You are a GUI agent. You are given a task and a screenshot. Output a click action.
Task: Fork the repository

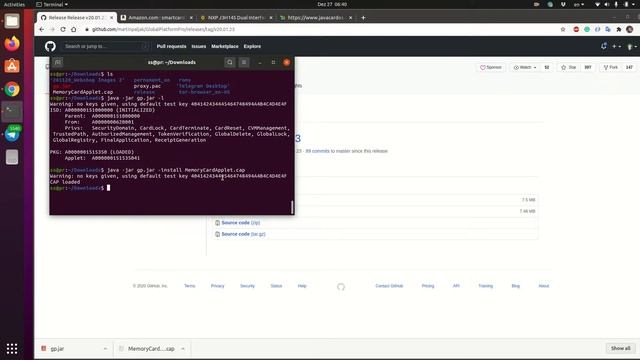click(x=611, y=67)
